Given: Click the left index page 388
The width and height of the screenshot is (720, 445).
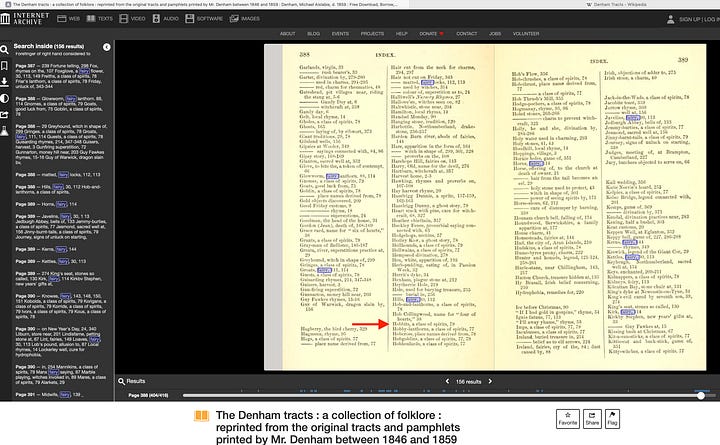Looking at the screenshot, I should tap(388, 207).
